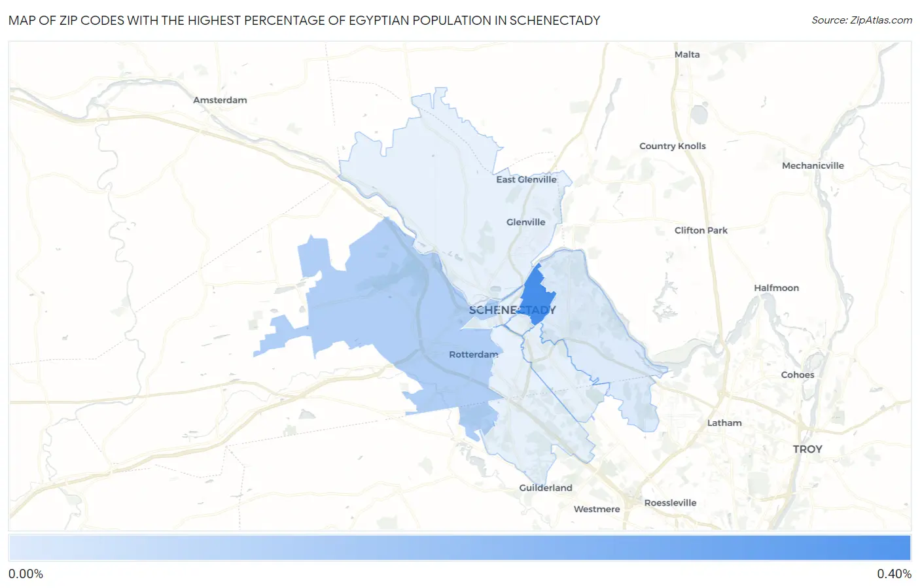Image resolution: width=920 pixels, height=588 pixels.
Task: Select the Mechanicville map label
Action: point(813,165)
